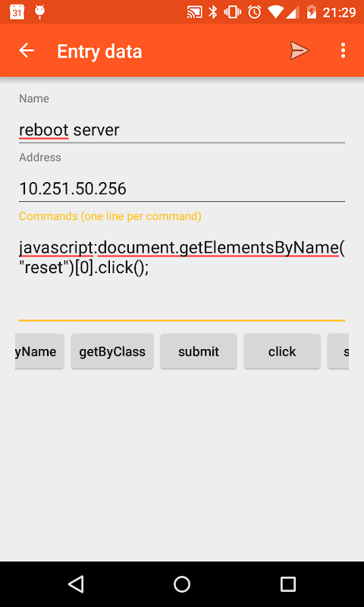Tap the back arrow in header

click(27, 51)
